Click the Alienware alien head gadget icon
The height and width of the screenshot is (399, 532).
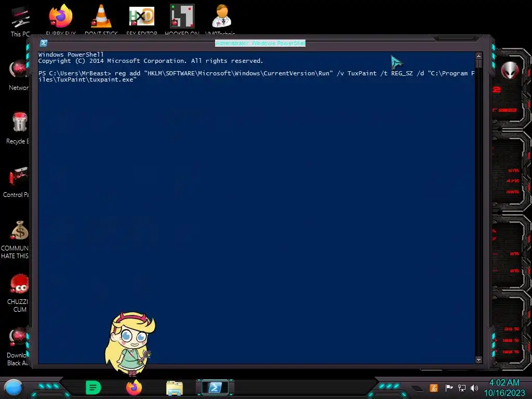[510, 70]
